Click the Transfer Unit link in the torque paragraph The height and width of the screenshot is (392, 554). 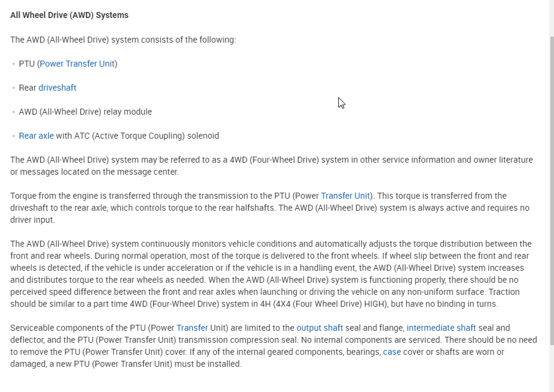point(345,196)
